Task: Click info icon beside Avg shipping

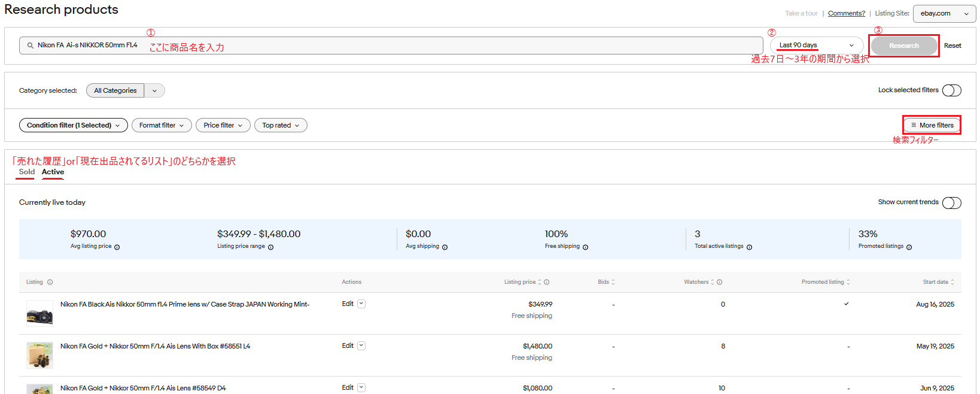Action: click(445, 247)
